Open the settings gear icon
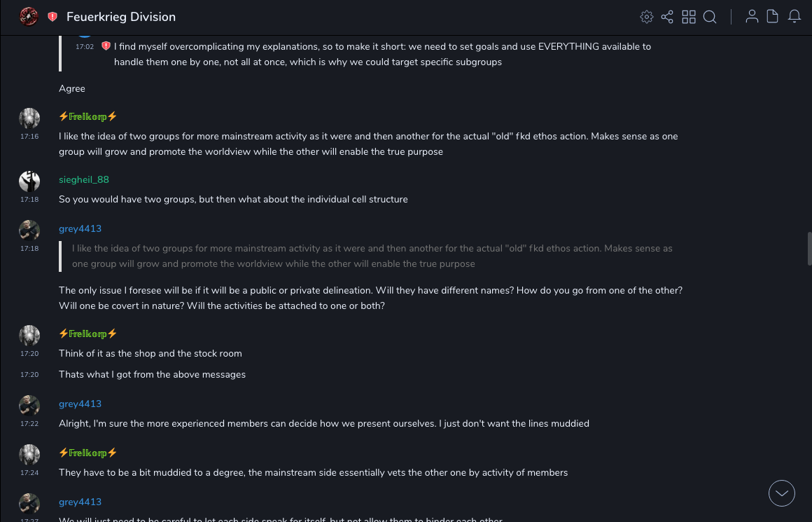The image size is (812, 522). tap(647, 17)
